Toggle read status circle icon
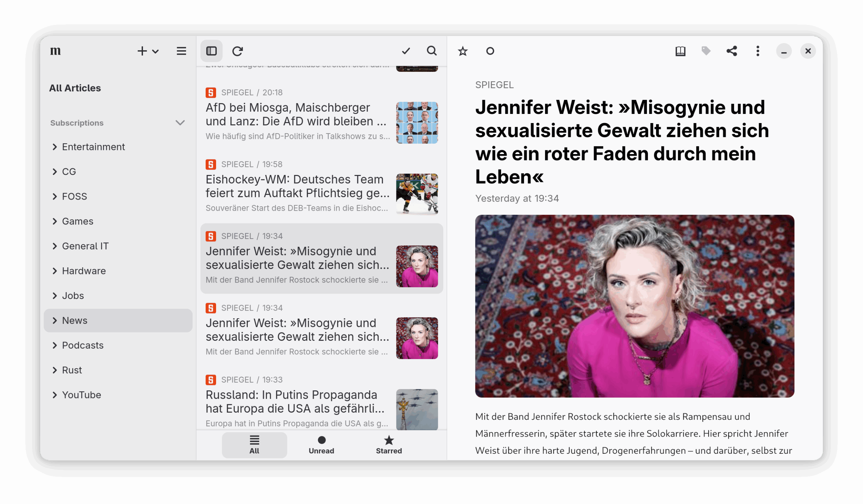The width and height of the screenshot is (863, 504). (x=490, y=51)
